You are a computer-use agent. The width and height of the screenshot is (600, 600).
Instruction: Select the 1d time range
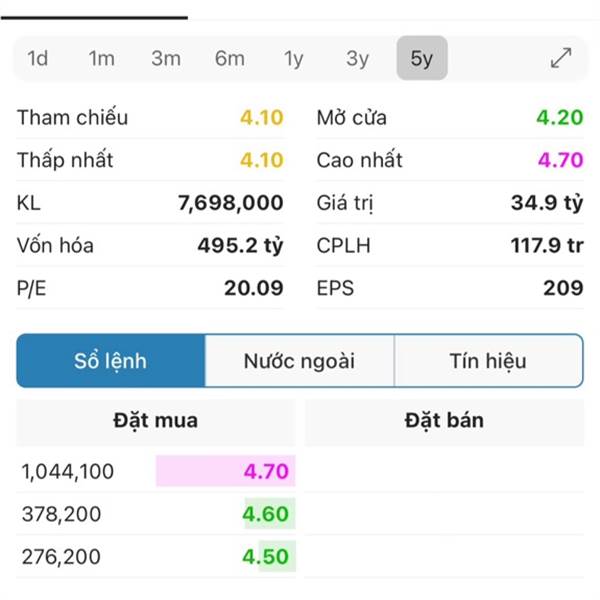coord(38,59)
